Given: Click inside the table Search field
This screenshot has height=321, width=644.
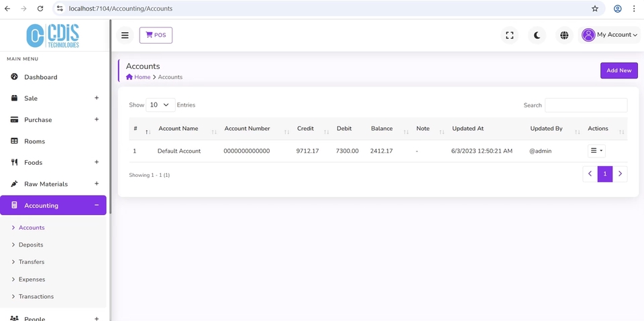Looking at the screenshot, I should coord(586,105).
